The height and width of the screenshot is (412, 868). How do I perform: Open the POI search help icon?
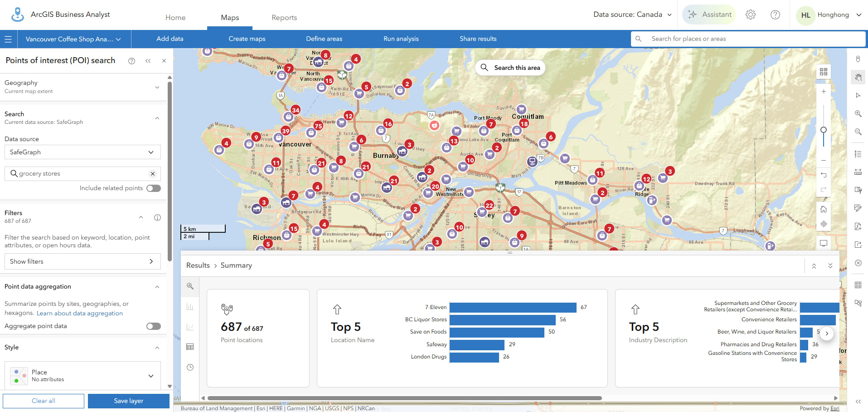point(131,61)
